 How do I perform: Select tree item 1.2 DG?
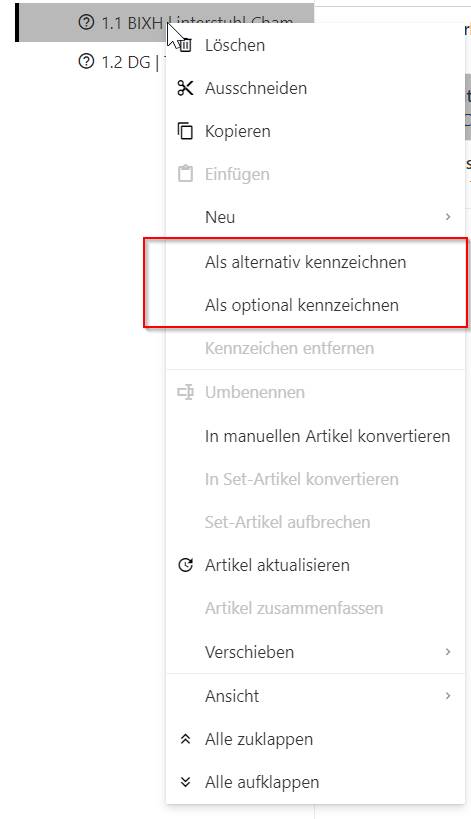[120, 62]
